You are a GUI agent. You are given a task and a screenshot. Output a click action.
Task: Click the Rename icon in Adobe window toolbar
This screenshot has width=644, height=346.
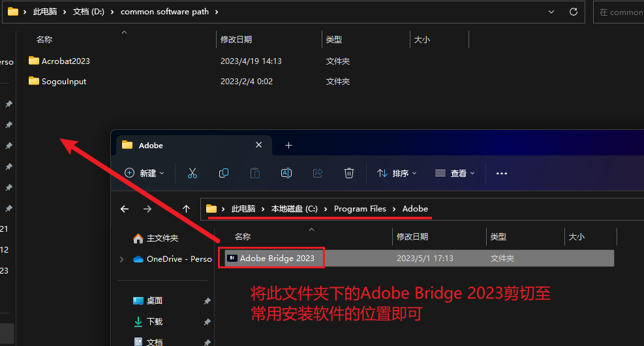[286, 173]
